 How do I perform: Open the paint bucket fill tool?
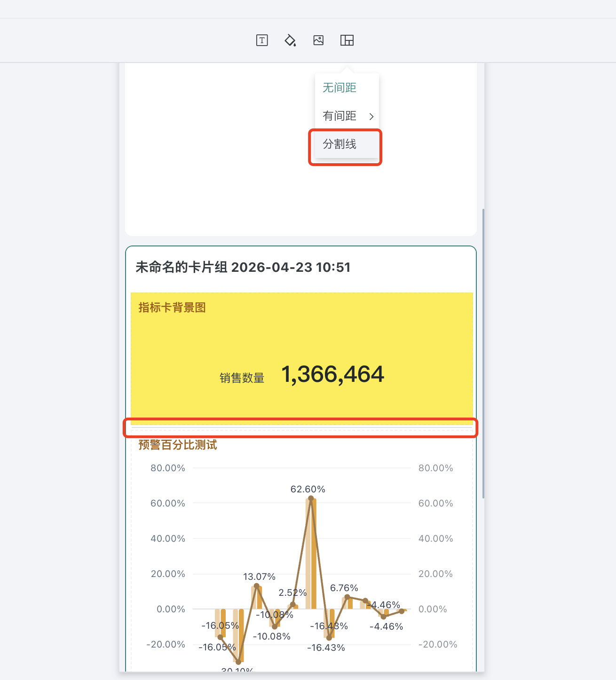pos(290,40)
